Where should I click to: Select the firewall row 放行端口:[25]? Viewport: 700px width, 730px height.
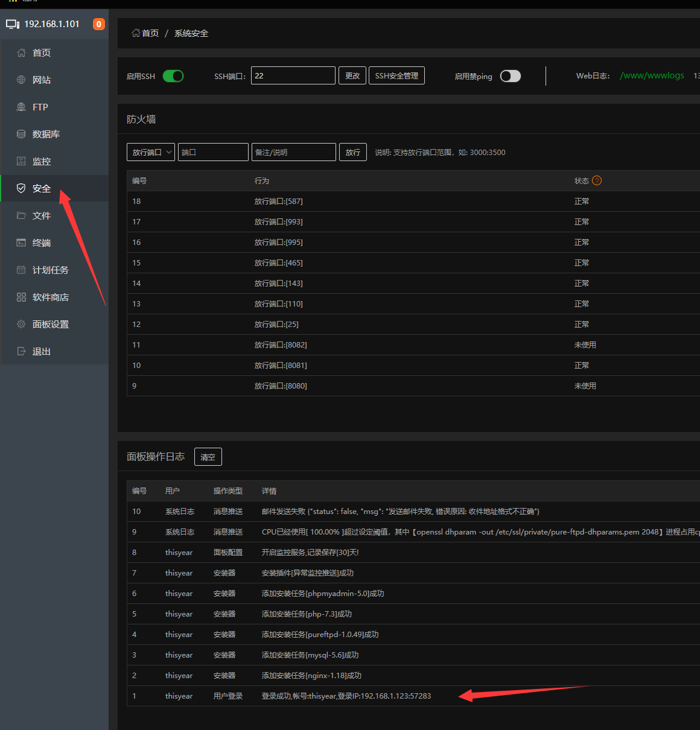tap(413, 325)
